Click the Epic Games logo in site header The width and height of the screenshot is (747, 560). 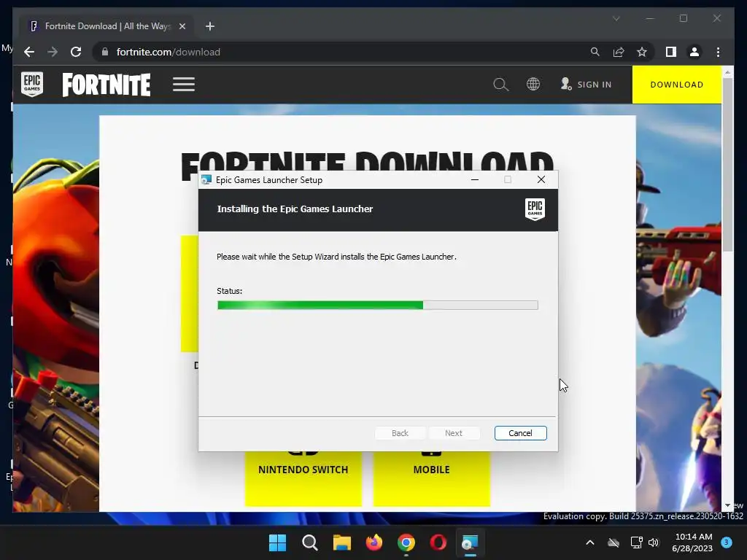[x=32, y=85]
